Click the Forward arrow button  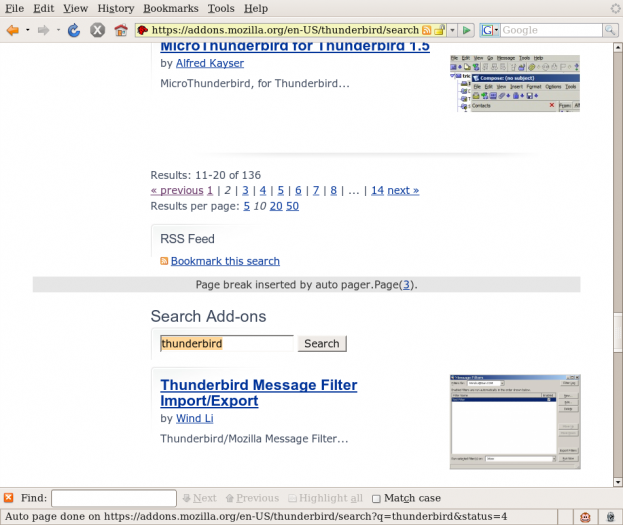coord(43,30)
